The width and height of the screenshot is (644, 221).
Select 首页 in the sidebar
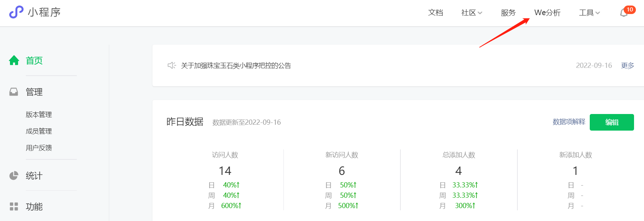34,61
